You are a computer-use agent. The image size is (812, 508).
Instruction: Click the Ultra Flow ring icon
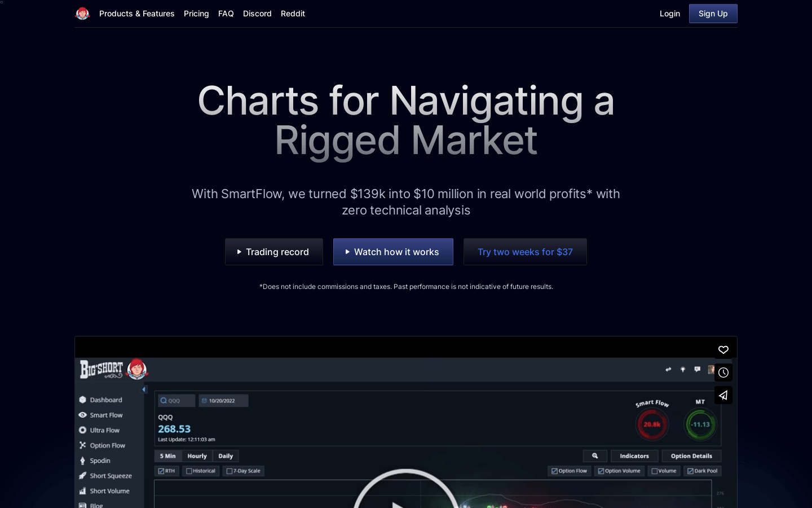point(82,430)
